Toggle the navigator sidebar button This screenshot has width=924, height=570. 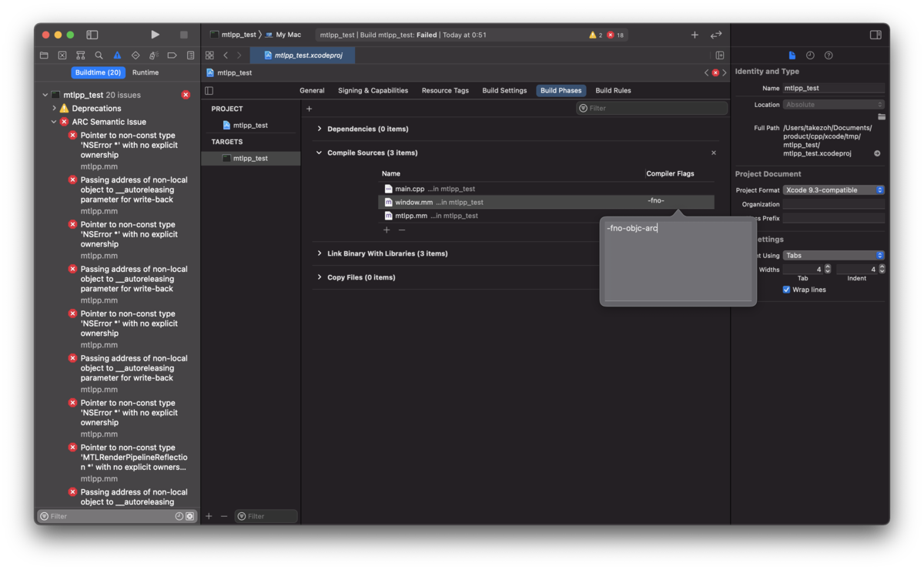tap(92, 35)
